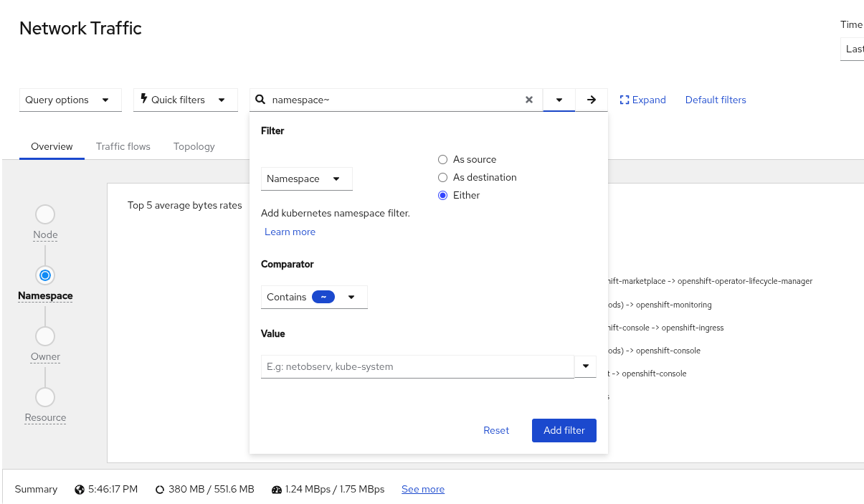Click the arrow icon to submit filter
This screenshot has width=864, height=504.
pos(592,100)
